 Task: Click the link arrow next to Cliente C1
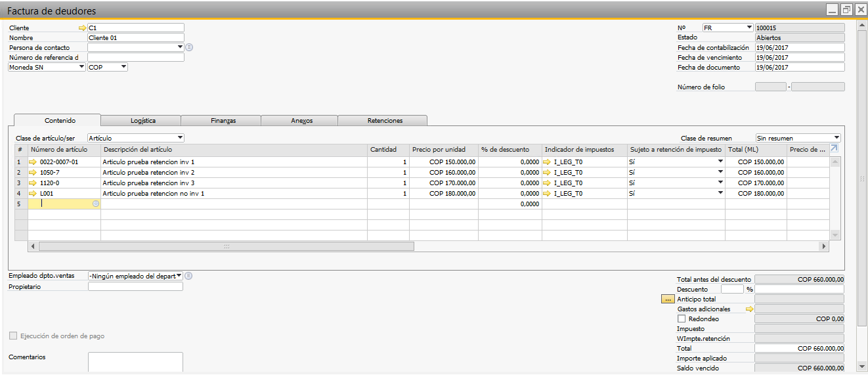pos(82,28)
